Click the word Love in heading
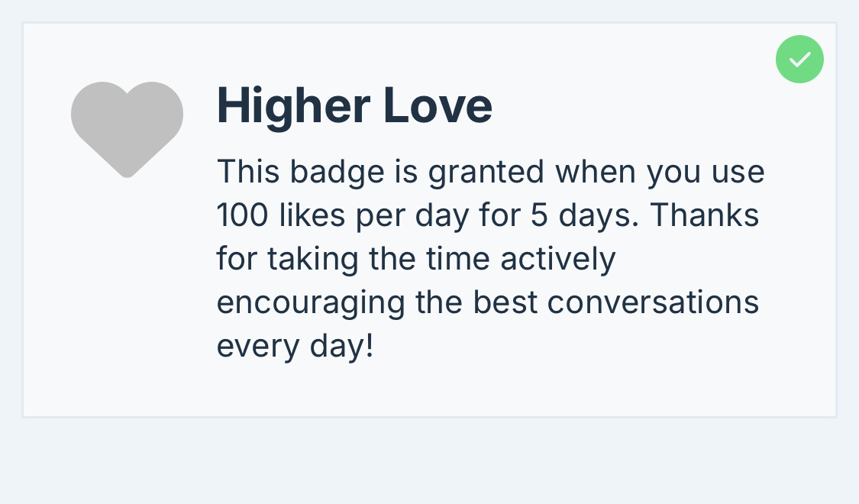This screenshot has width=859, height=504. 438,105
